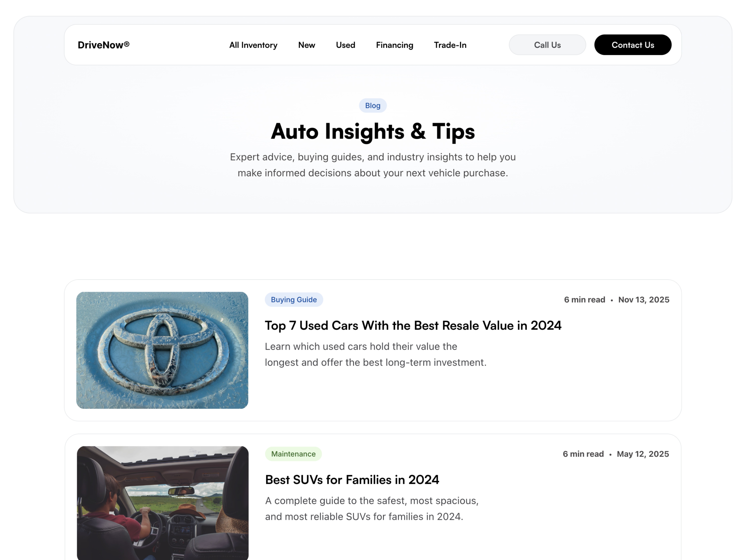
Task: Read the Best SUVs for Families article
Action: point(352,479)
